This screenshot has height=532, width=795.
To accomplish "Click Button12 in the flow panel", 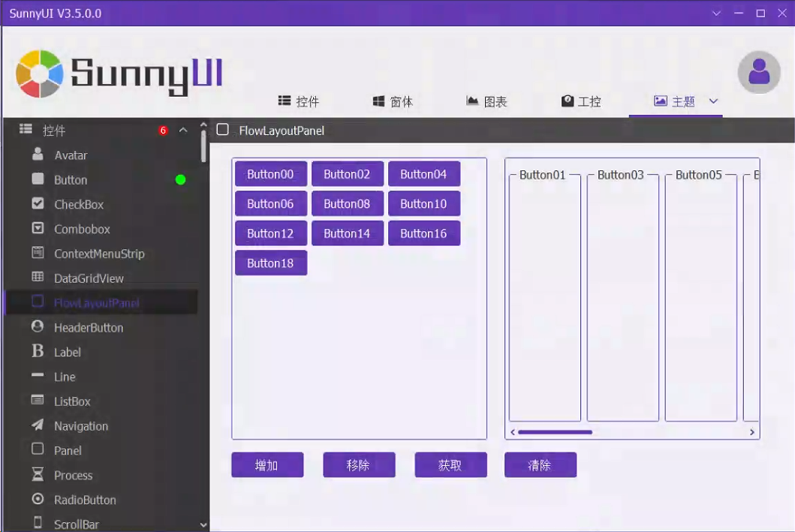I will click(271, 233).
